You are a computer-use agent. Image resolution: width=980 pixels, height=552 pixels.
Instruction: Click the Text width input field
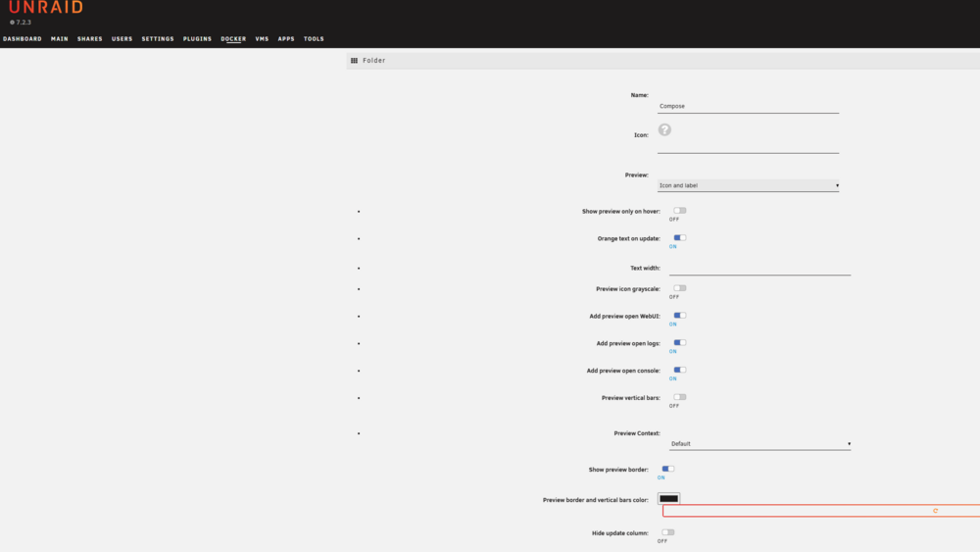[x=759, y=269]
